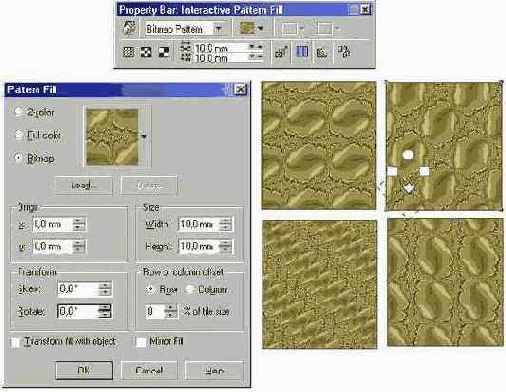Click the OK button
This screenshot has height=392, width=506.
[x=84, y=370]
